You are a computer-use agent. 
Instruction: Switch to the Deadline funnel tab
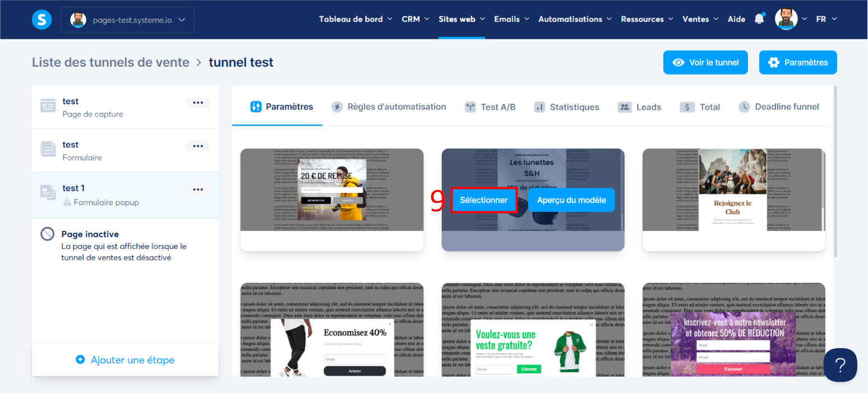point(779,107)
